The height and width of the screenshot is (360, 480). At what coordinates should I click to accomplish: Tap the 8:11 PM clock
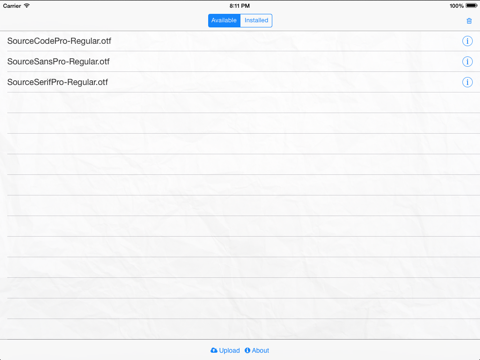[240, 6]
